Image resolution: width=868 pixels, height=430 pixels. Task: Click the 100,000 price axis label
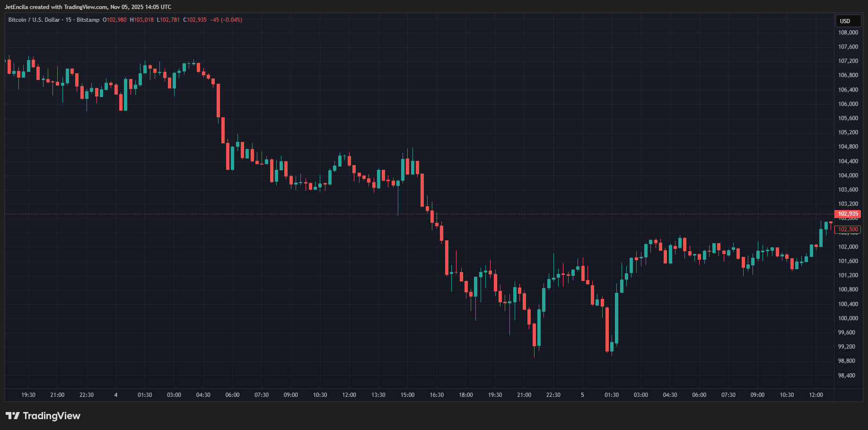848,318
